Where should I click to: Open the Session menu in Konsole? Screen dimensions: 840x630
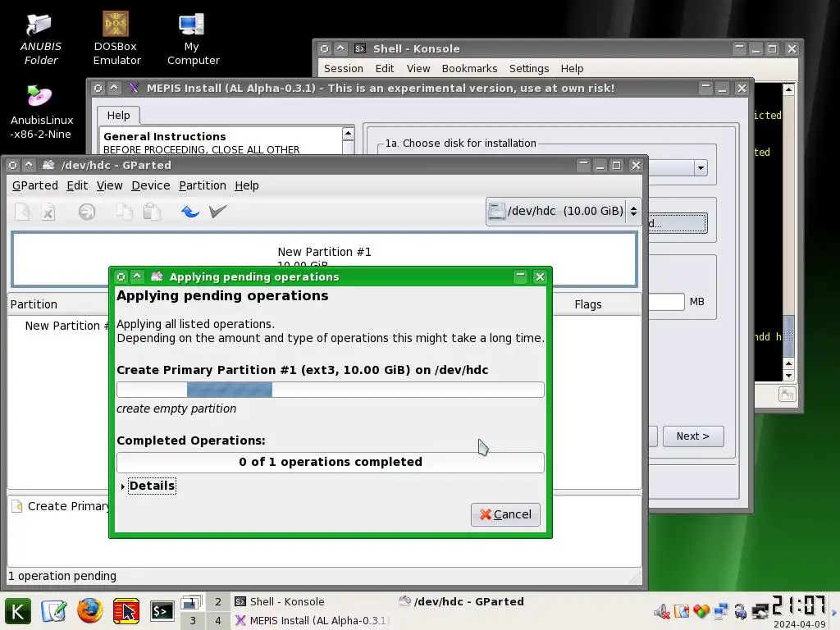[344, 69]
